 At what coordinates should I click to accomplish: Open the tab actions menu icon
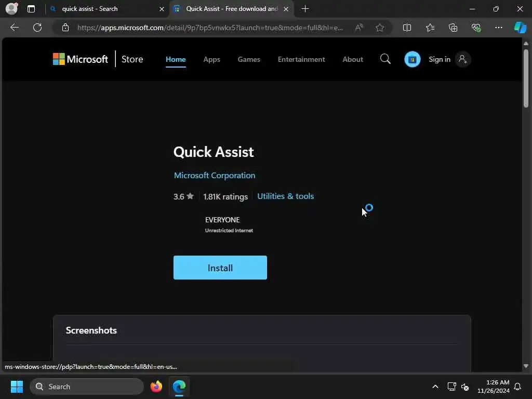click(x=31, y=9)
